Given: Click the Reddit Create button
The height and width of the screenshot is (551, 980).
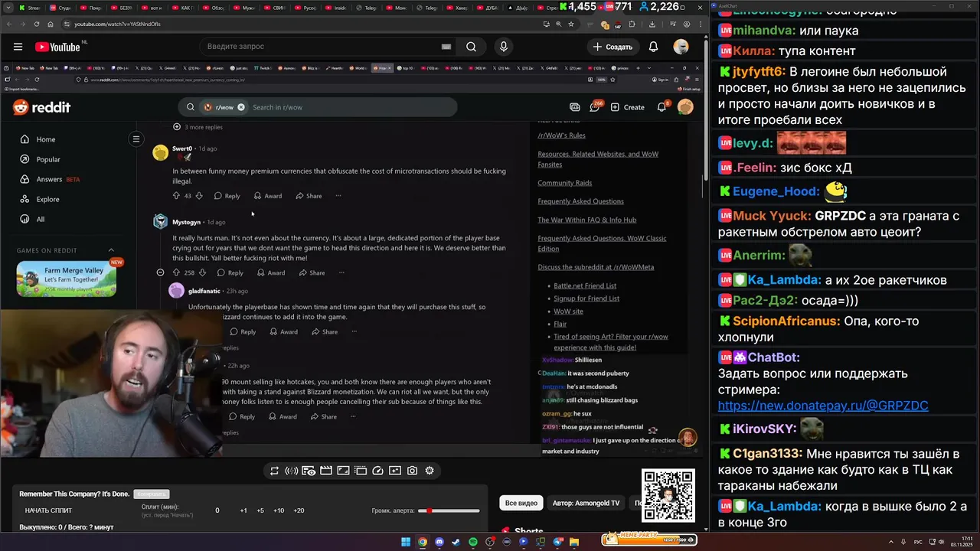Looking at the screenshot, I should [x=627, y=107].
